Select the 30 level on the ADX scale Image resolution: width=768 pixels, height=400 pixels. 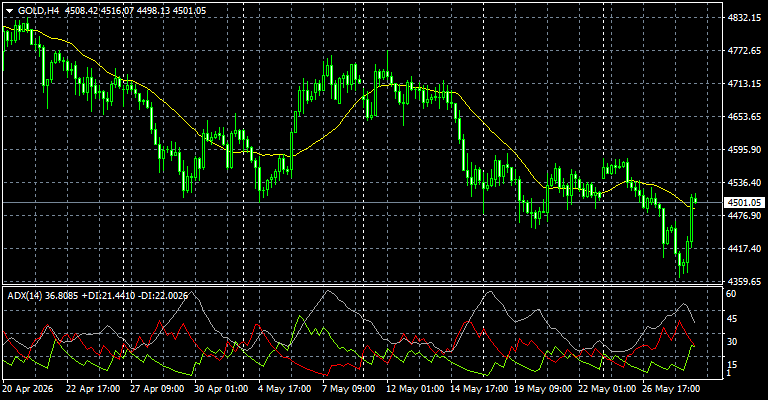pyautogui.click(x=731, y=342)
